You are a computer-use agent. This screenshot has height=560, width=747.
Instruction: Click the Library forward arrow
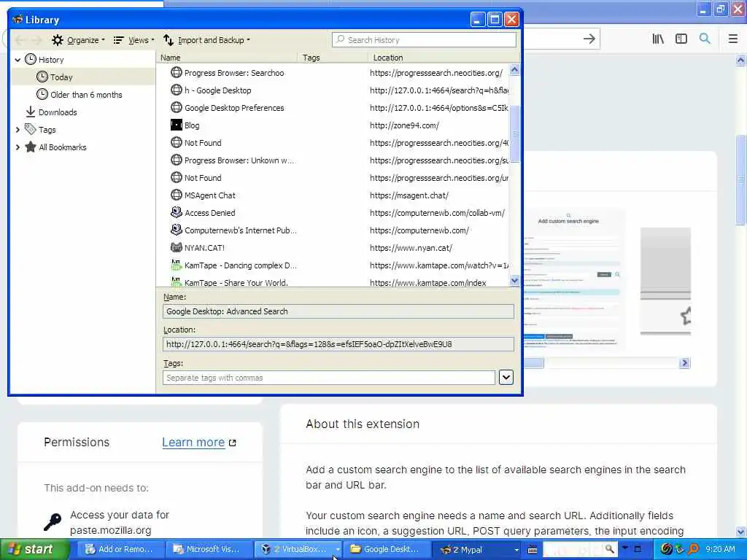tap(36, 40)
